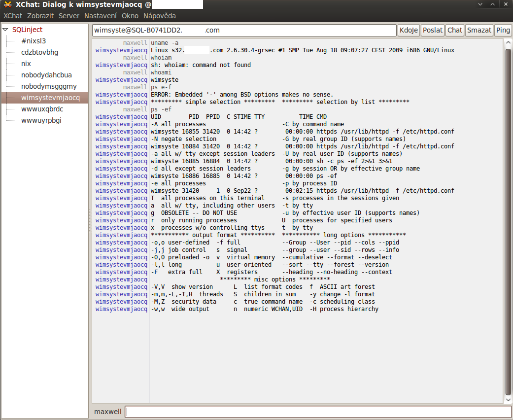Click the XChat application icon in title bar

click(7, 4)
